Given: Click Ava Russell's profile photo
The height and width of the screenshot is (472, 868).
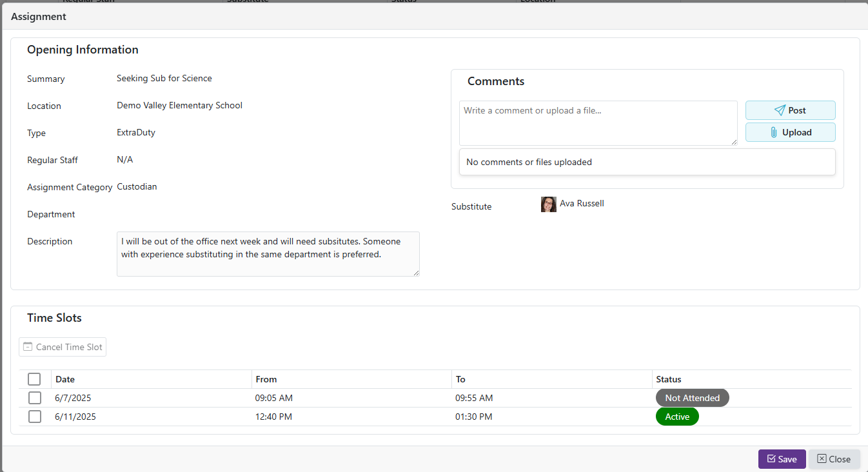Looking at the screenshot, I should pos(549,204).
